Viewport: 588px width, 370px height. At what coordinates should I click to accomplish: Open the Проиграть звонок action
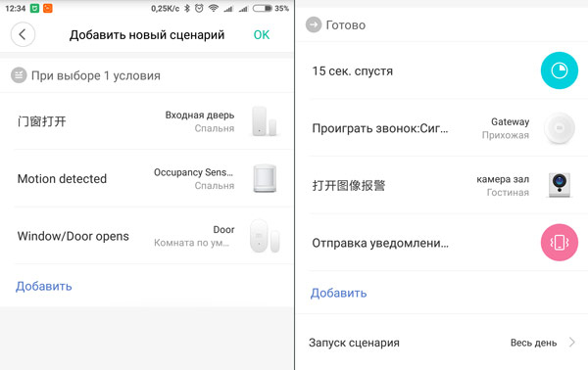(442, 127)
